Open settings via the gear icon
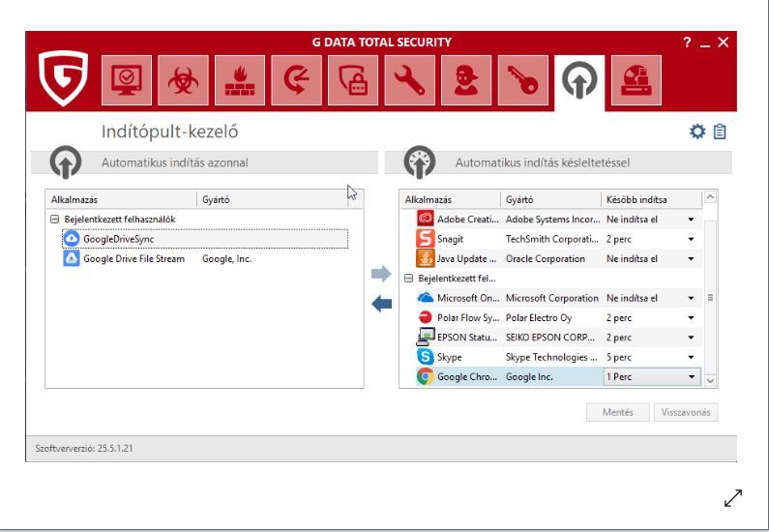Viewport: 769px width, 532px height. pyautogui.click(x=697, y=132)
